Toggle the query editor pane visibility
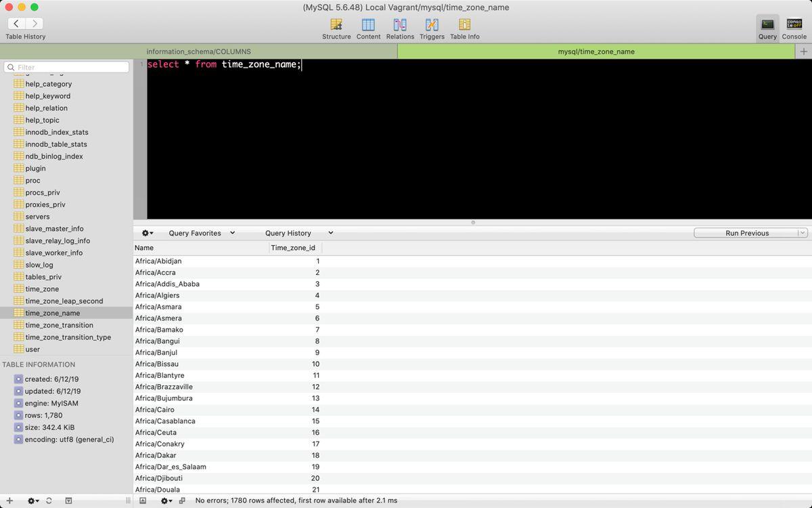 pos(143,501)
